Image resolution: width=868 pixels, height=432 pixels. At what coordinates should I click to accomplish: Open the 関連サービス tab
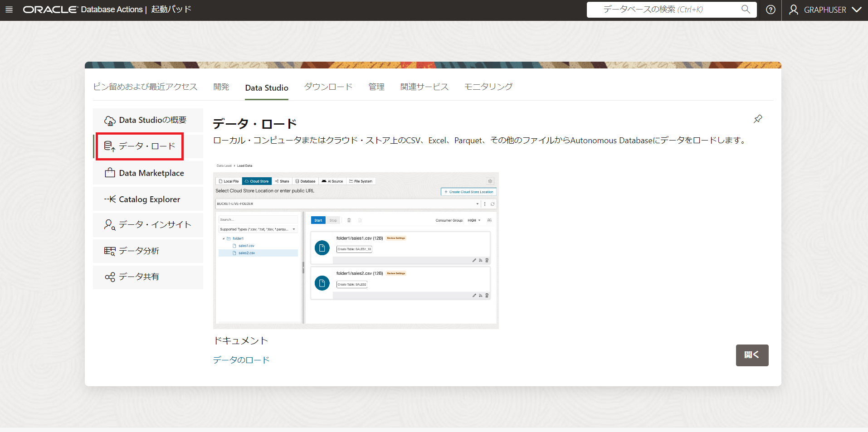click(x=424, y=87)
